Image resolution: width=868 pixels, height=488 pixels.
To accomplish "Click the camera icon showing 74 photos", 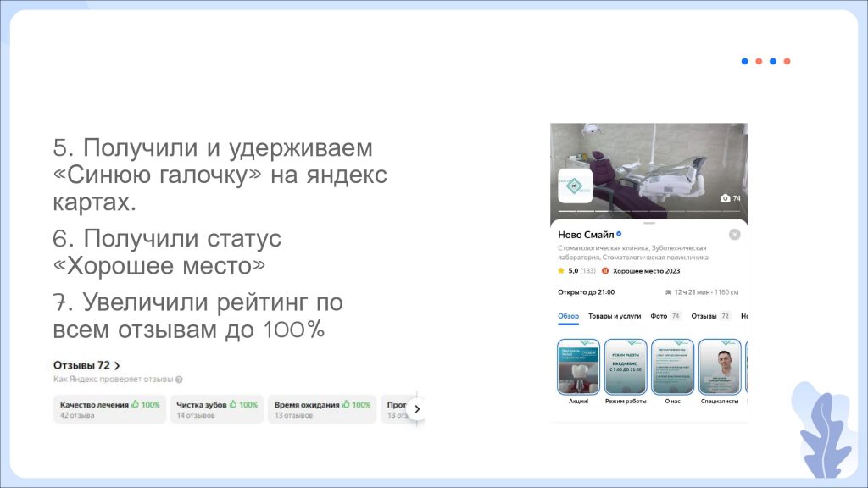I will click(x=725, y=198).
